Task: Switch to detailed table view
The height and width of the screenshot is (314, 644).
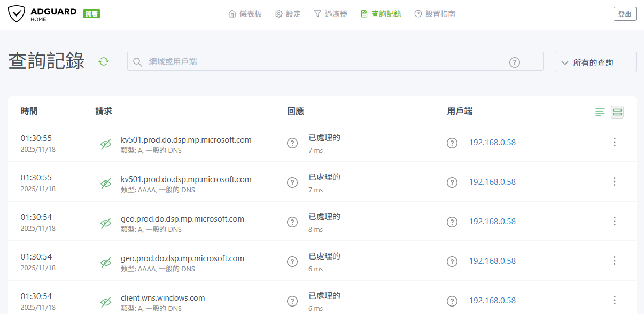Action: [x=617, y=112]
